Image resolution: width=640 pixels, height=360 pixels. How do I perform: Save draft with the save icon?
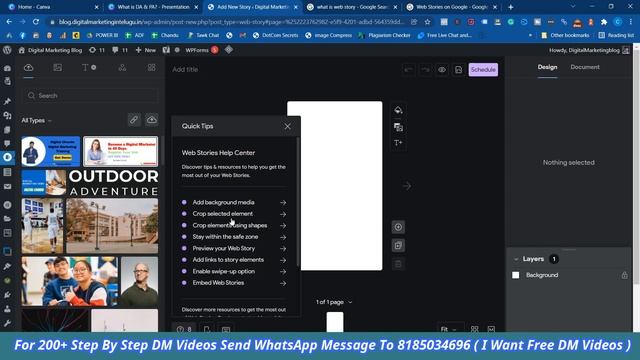point(459,70)
